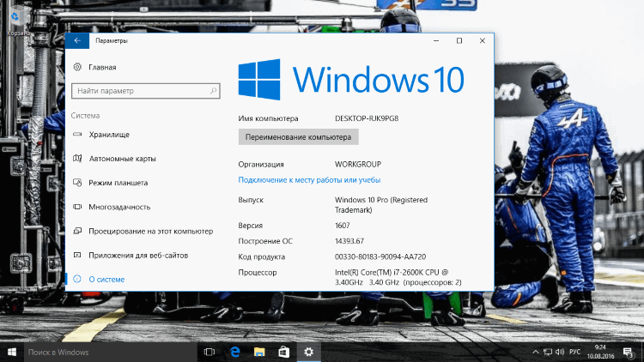Click the Процессор label

[x=258, y=272]
